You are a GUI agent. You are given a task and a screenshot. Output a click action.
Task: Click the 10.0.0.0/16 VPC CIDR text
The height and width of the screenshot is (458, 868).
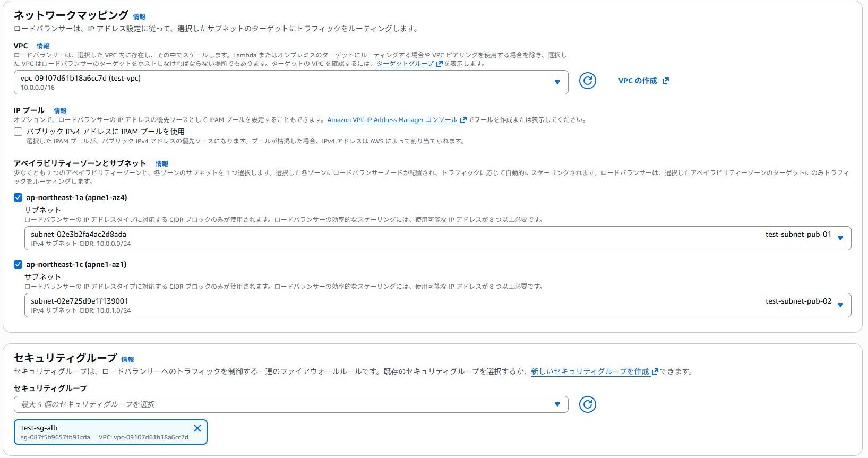tap(38, 88)
